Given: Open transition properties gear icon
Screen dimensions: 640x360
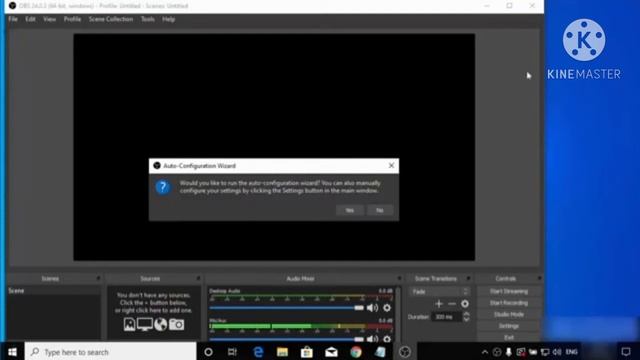Looking at the screenshot, I should click(465, 304).
